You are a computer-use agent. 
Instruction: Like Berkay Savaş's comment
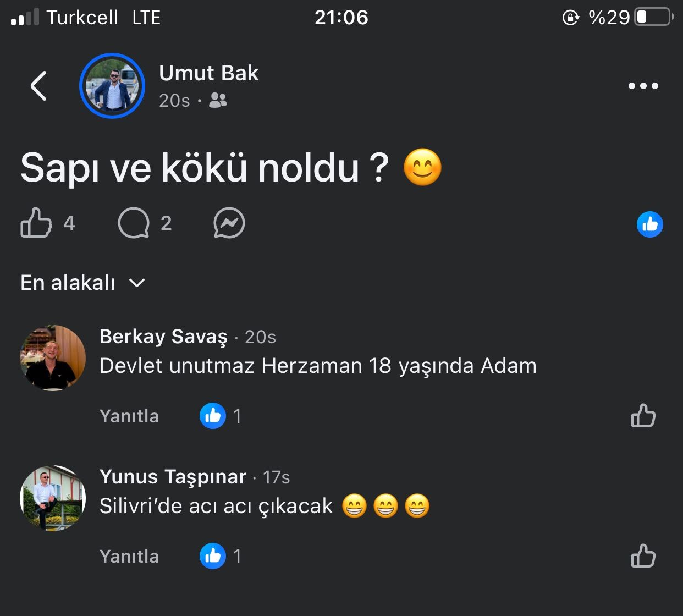(x=643, y=416)
